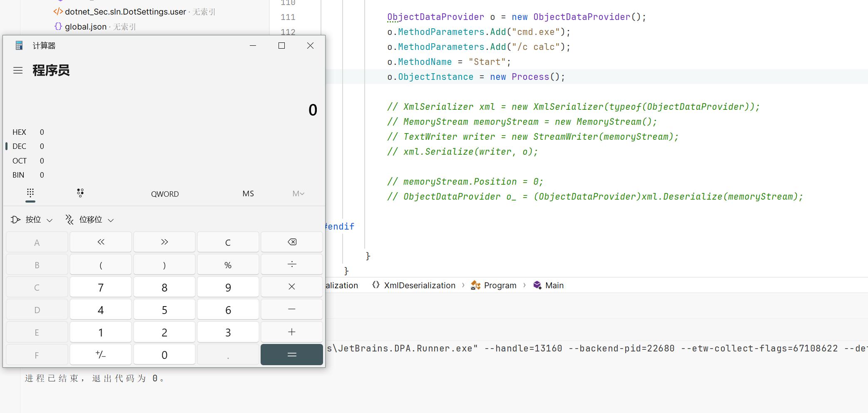Maximize the calculator window
This screenshot has width=868, height=413.
(282, 46)
